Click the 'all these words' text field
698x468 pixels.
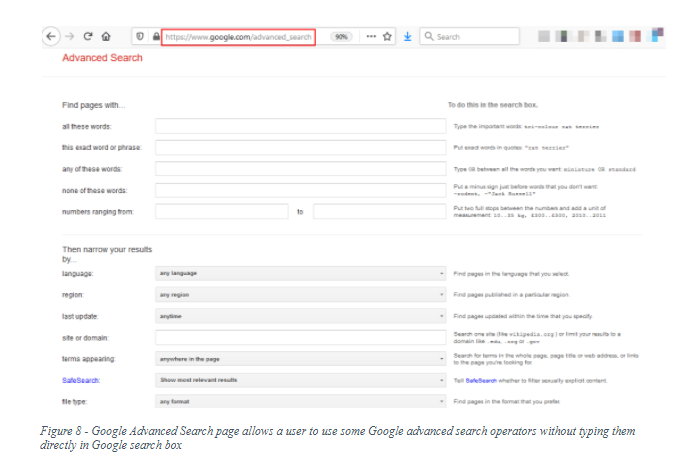point(300,126)
